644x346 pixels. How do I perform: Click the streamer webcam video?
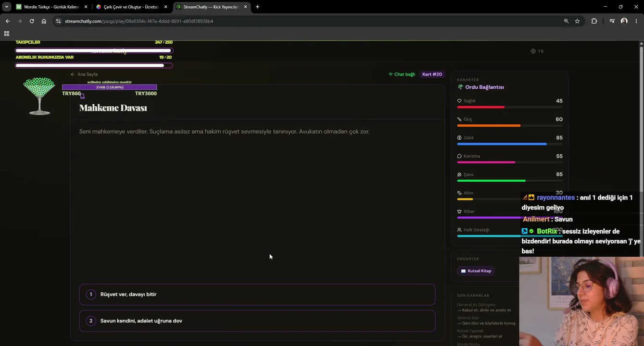(581, 301)
